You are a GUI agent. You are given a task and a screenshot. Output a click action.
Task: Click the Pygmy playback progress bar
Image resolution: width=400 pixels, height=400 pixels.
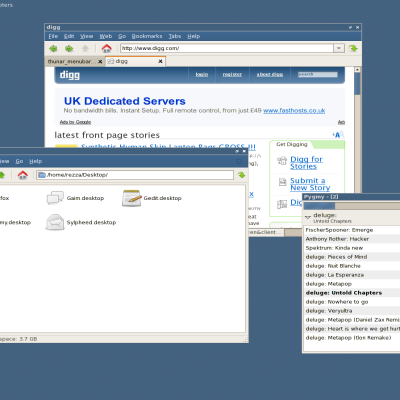click(352, 206)
